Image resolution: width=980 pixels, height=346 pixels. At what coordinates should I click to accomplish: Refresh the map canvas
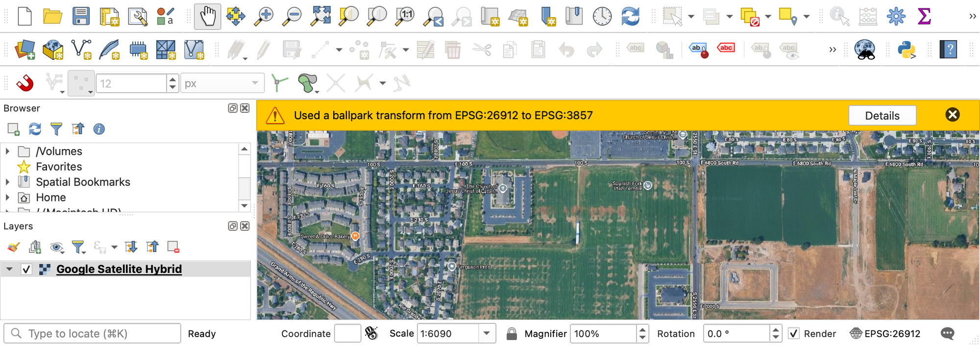[630, 16]
